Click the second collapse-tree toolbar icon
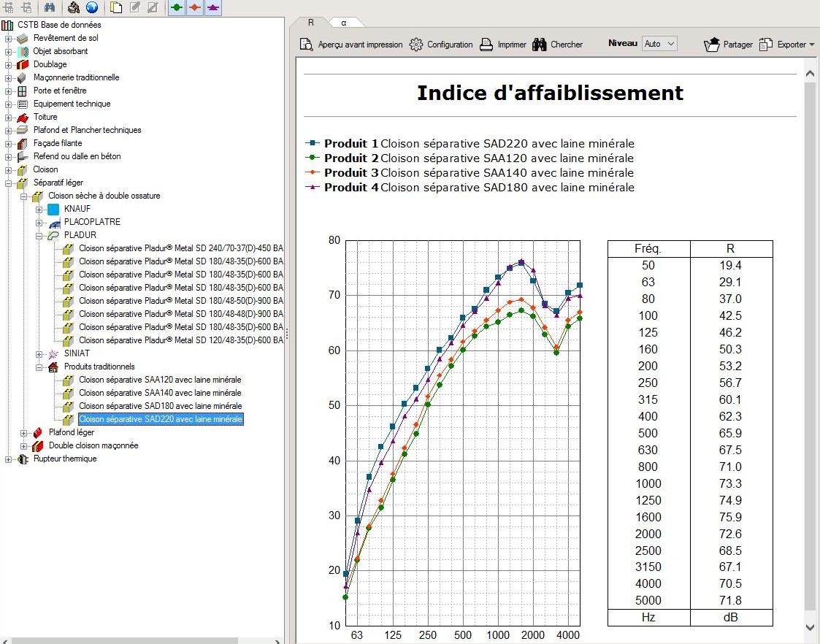This screenshot has width=820, height=644. (x=26, y=7)
